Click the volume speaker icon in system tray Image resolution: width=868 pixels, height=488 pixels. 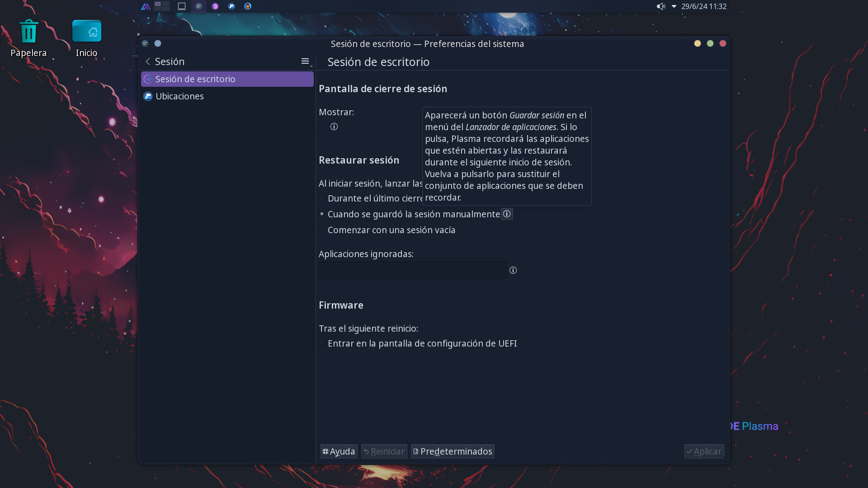(660, 6)
